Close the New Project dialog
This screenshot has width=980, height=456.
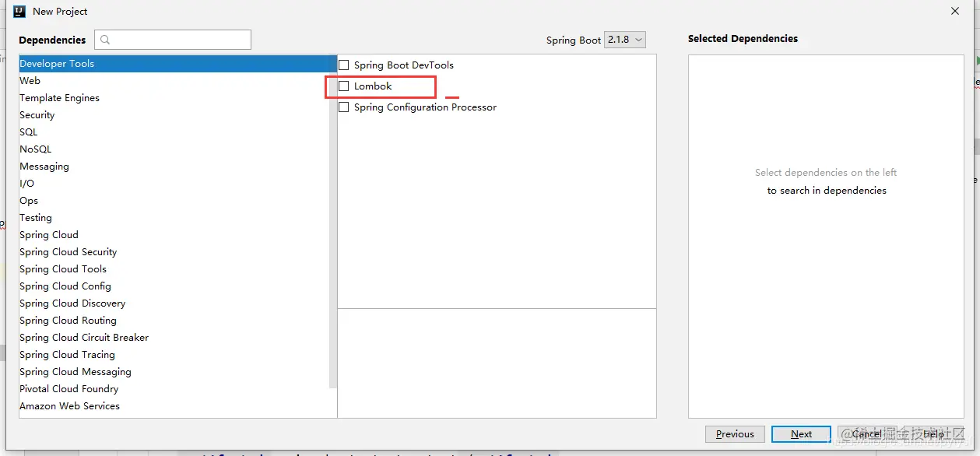click(x=955, y=11)
